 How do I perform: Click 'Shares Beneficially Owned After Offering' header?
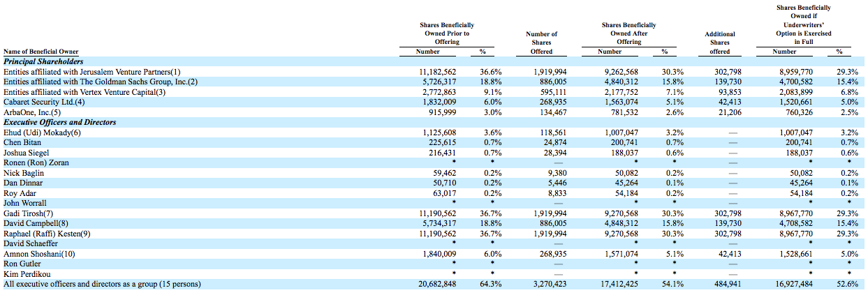click(x=629, y=33)
